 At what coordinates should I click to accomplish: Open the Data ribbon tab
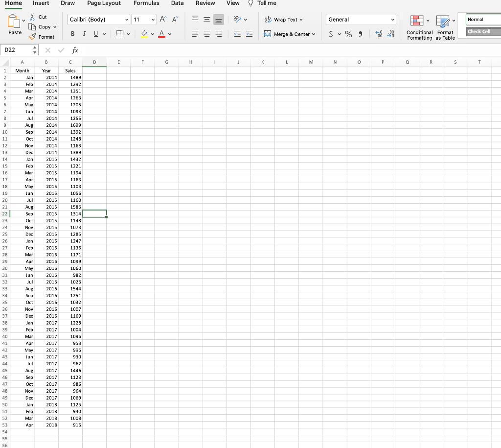pos(177,3)
